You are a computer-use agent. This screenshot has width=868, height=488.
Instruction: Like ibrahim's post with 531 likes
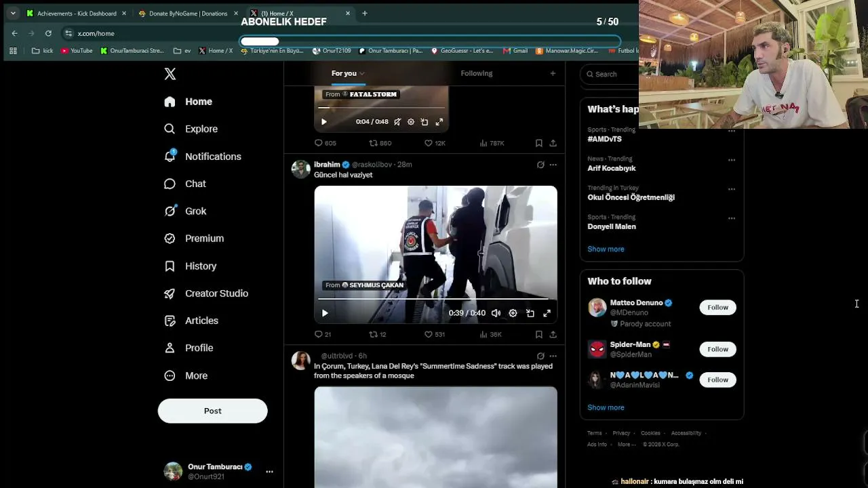pos(434,334)
